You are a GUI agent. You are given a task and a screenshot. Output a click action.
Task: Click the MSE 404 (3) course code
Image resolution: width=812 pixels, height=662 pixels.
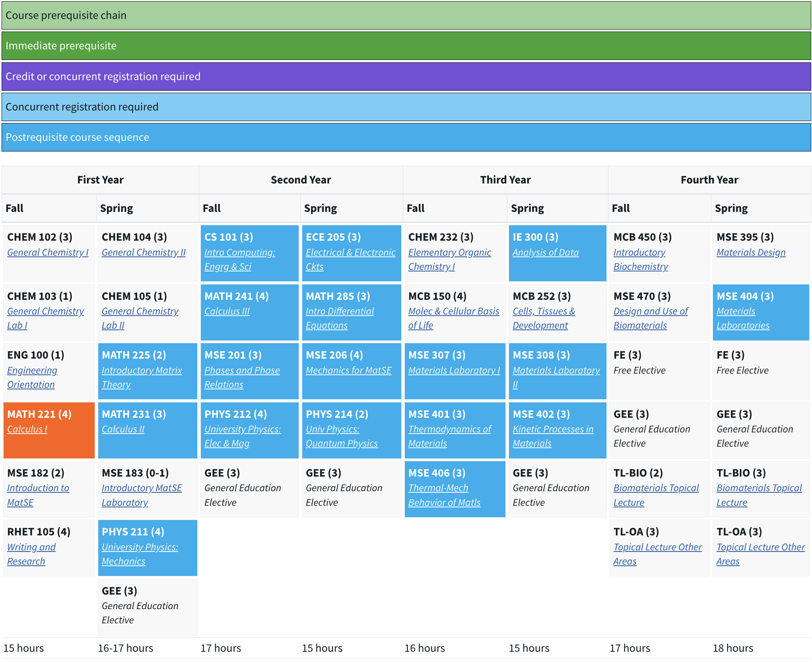point(745,296)
